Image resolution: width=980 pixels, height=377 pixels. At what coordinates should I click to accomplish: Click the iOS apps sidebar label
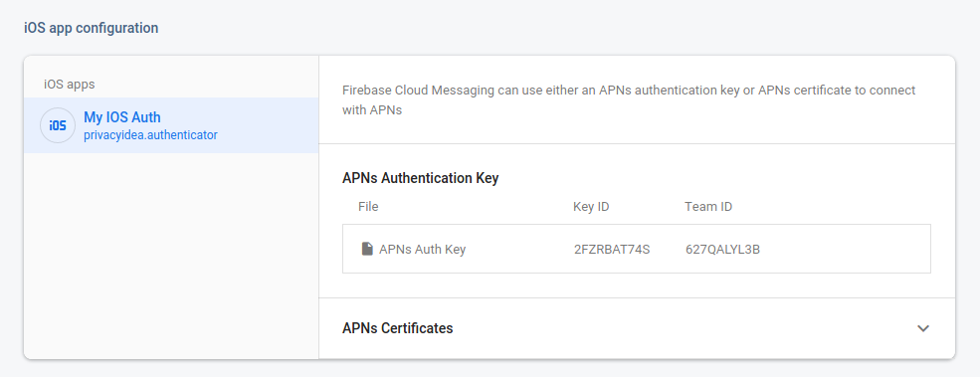(x=70, y=84)
